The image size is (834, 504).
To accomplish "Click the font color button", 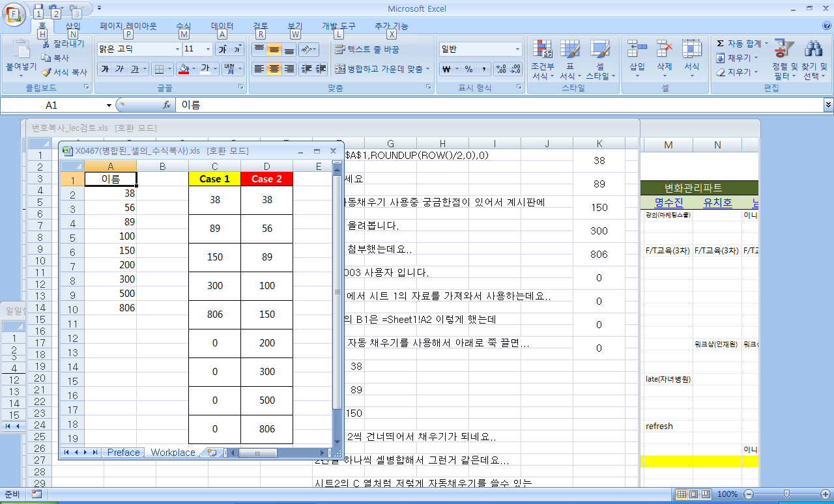I will pyautogui.click(x=205, y=69).
